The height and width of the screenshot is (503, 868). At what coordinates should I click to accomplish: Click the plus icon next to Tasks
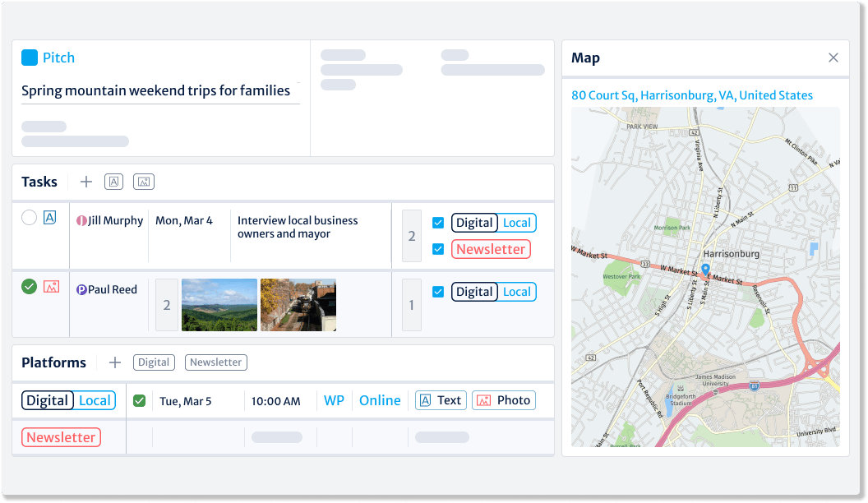coord(86,182)
